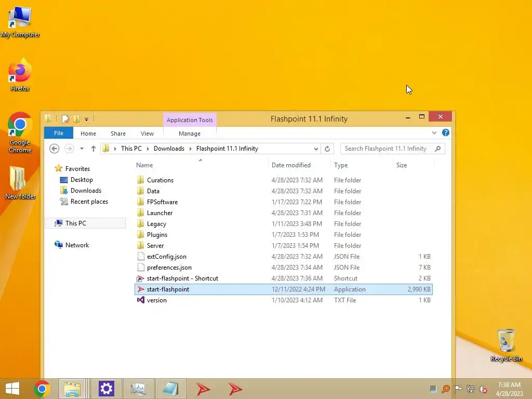532x399 pixels.
Task: Expand the address bar history dropdown
Action: pos(316,149)
